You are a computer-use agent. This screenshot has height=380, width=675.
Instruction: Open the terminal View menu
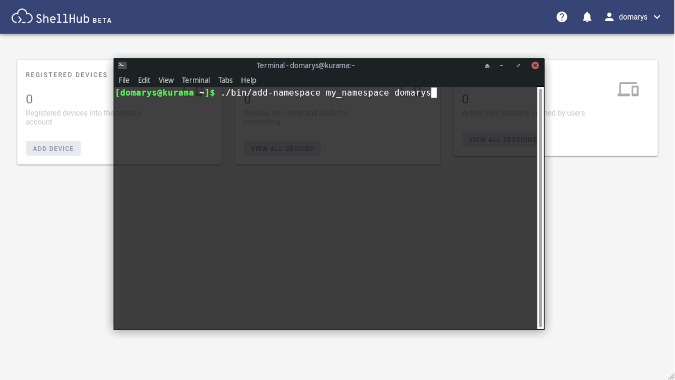[166, 80]
